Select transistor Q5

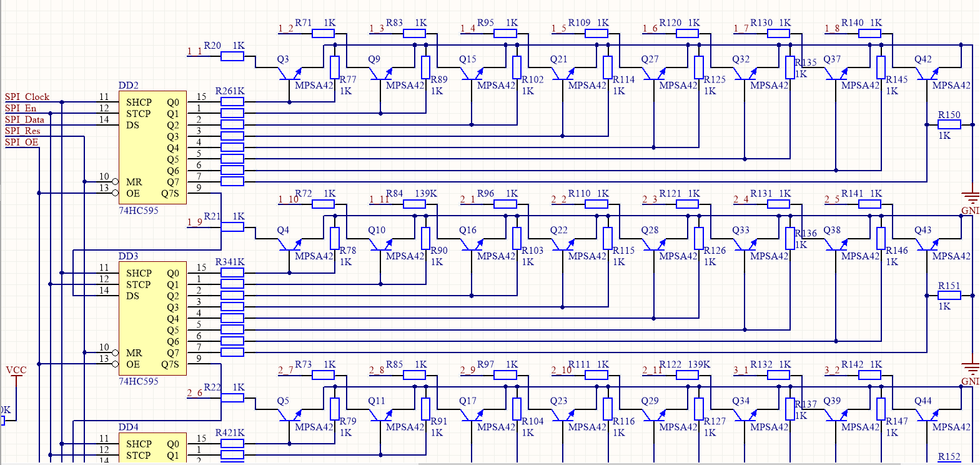click(290, 416)
